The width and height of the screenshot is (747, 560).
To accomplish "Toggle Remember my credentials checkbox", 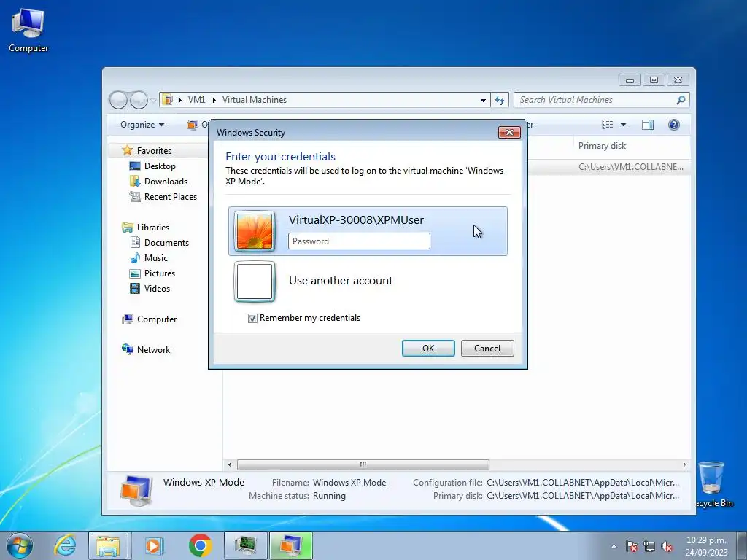I will pyautogui.click(x=252, y=318).
